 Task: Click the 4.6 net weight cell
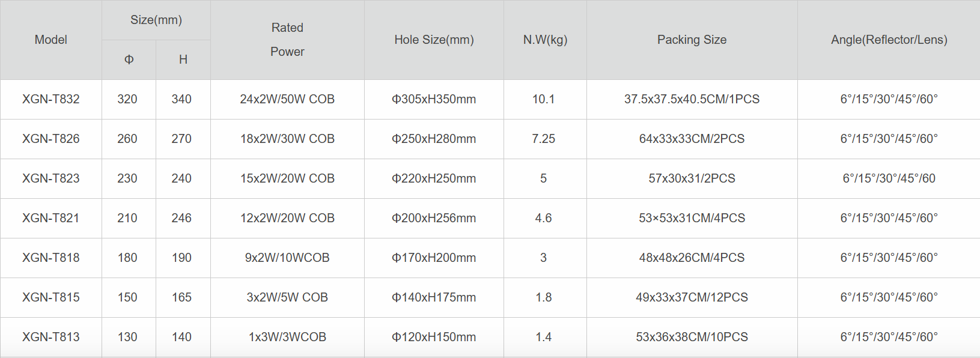(x=543, y=218)
